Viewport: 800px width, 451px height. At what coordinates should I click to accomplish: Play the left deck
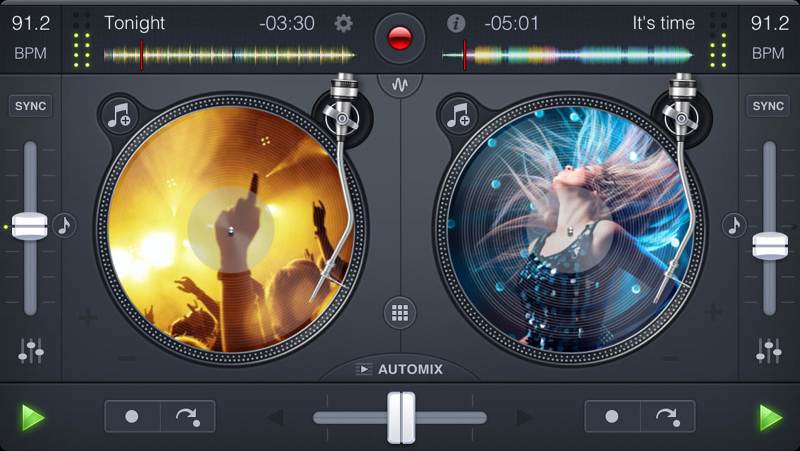tap(32, 418)
